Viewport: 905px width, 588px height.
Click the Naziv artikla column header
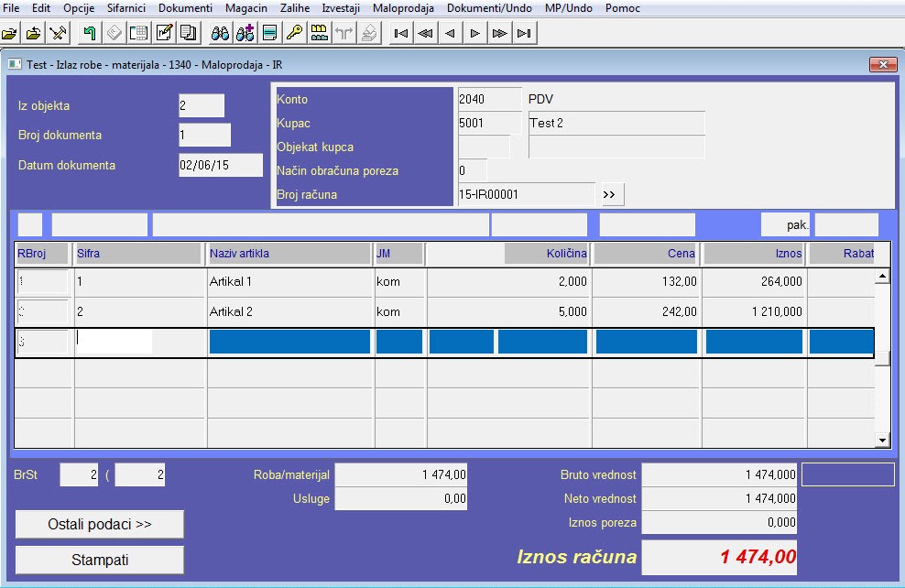pyautogui.click(x=289, y=254)
